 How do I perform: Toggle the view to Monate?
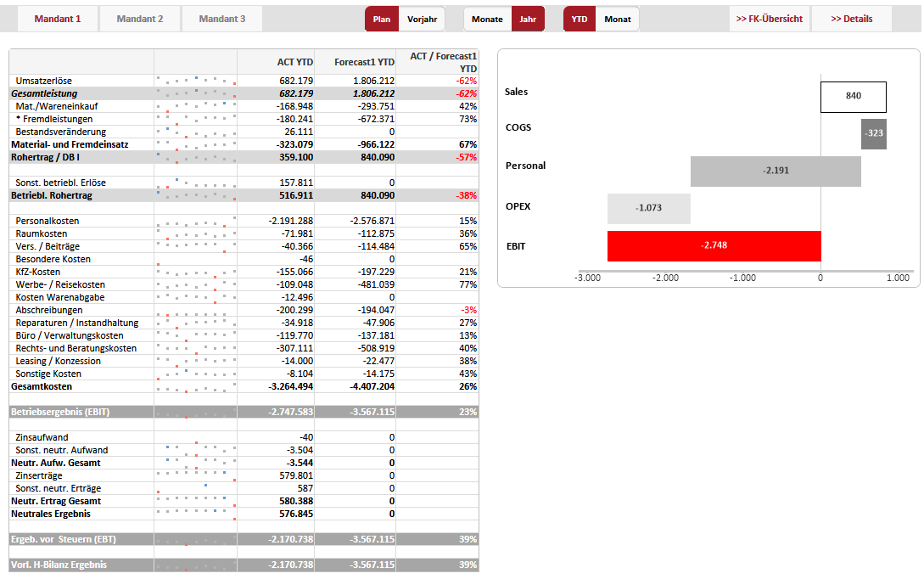pos(487,19)
